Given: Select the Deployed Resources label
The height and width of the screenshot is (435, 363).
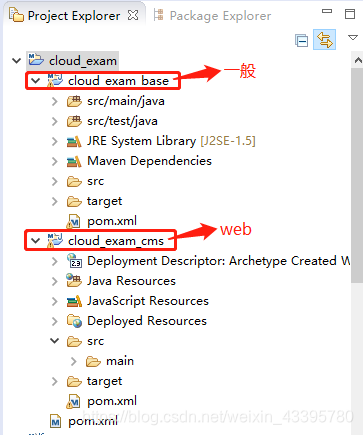Looking at the screenshot, I should [x=147, y=321].
